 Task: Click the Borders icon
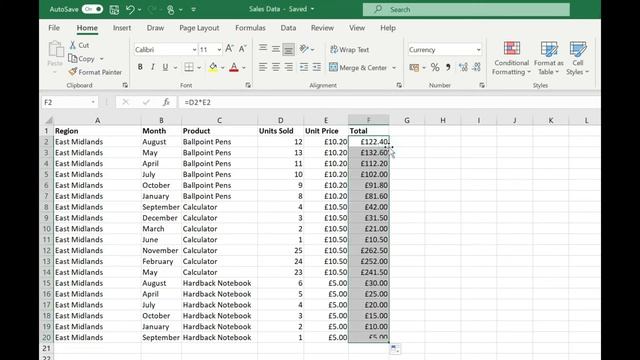coord(189,67)
